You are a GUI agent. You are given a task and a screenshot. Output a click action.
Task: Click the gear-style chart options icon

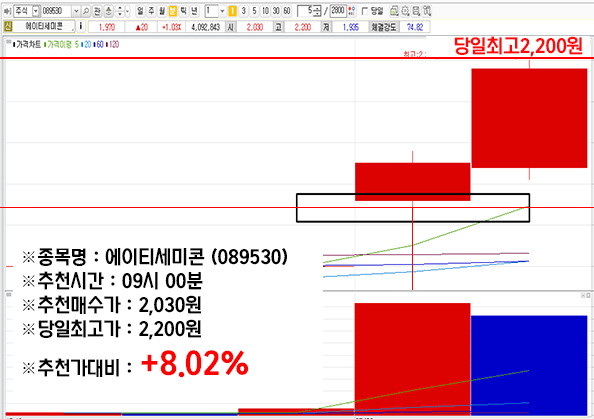point(405,11)
